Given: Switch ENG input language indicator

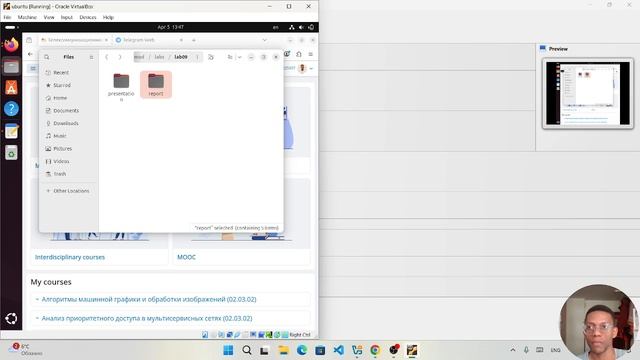Looking at the screenshot, I should point(555,350).
